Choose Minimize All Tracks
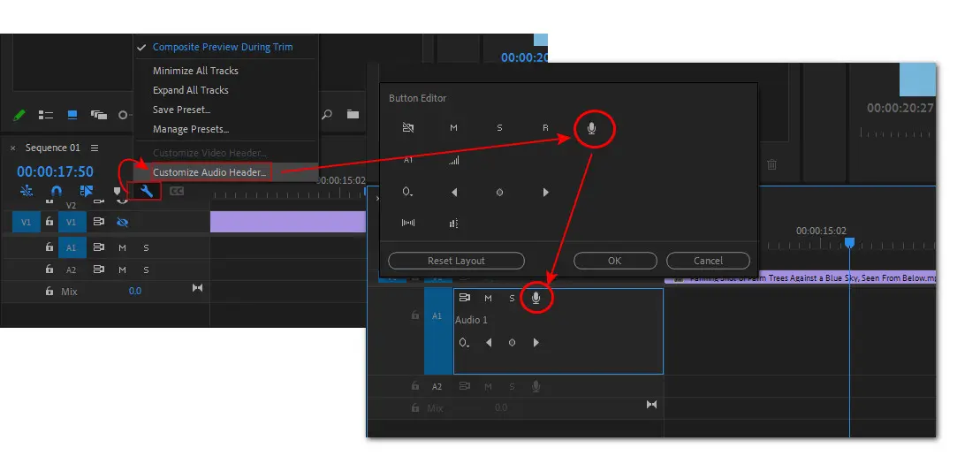This screenshot has height=463, width=980. 195,71
